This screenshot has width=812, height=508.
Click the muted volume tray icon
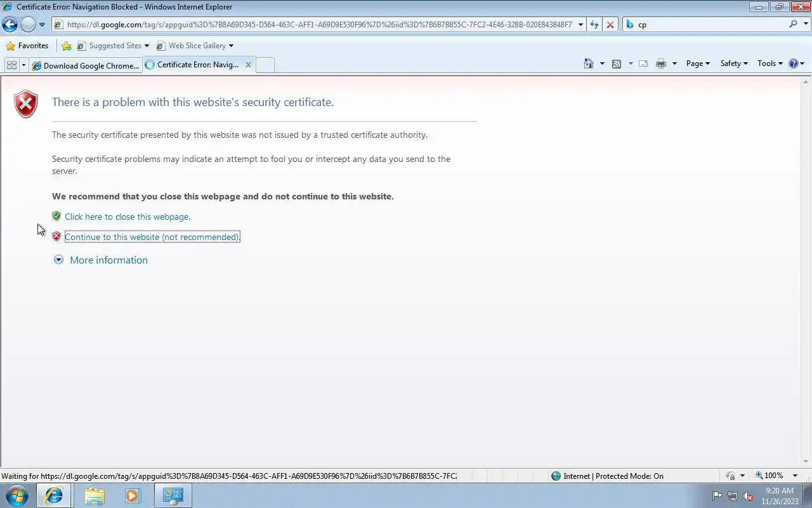tap(749, 496)
